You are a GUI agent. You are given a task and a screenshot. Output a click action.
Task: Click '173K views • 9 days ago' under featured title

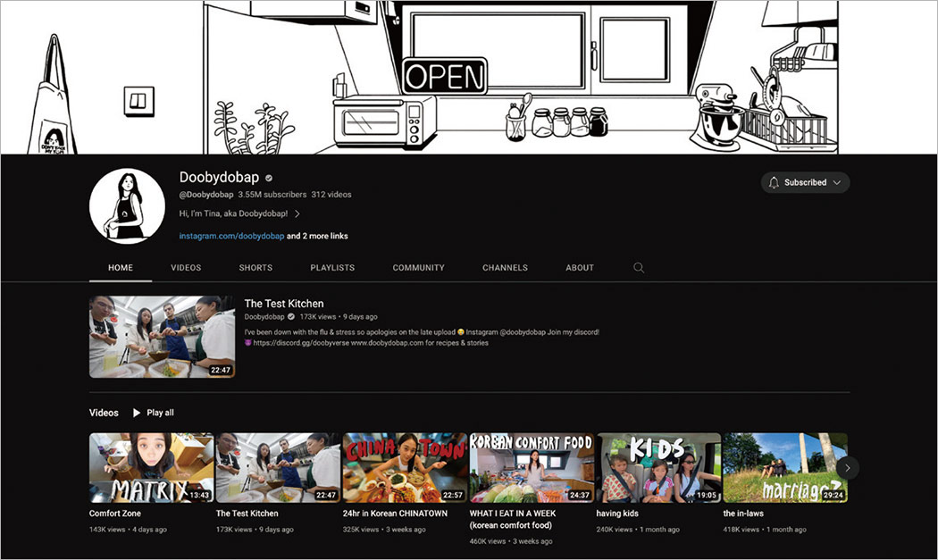339,317
